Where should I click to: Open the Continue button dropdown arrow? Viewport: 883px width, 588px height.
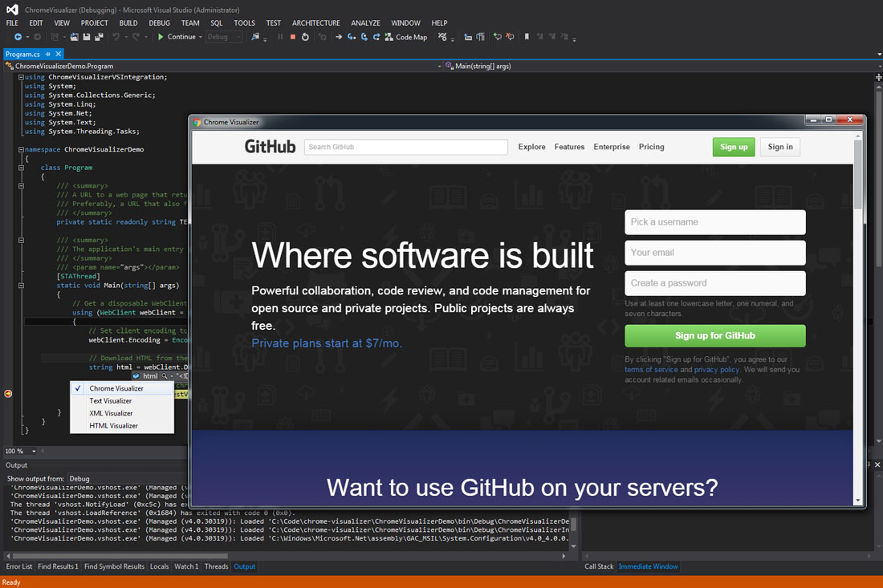tap(201, 37)
